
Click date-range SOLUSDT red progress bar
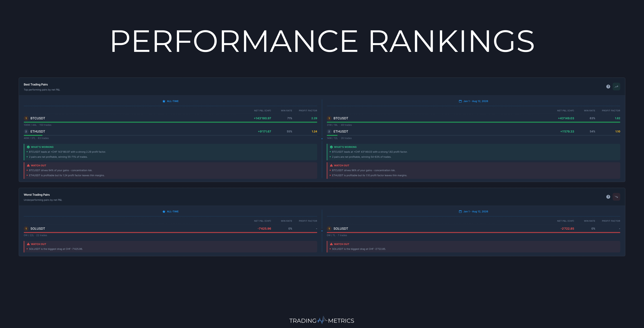click(474, 232)
